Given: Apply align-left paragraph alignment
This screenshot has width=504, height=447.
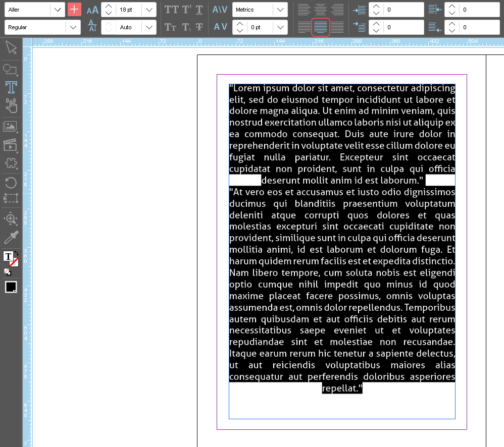Looking at the screenshot, I should (x=303, y=10).
